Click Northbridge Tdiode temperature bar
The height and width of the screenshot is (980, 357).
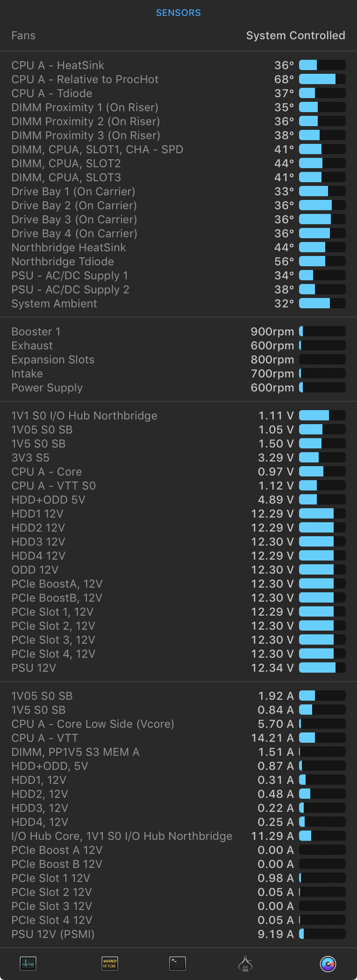[322, 262]
